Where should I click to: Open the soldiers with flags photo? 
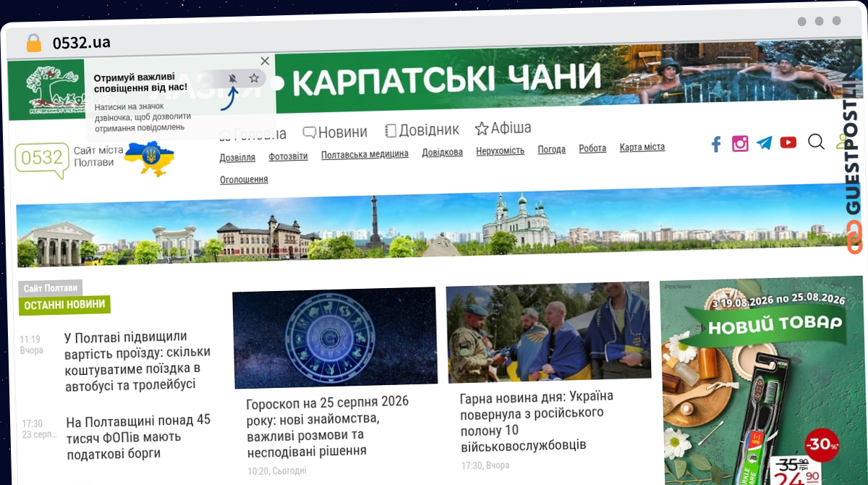tap(548, 332)
